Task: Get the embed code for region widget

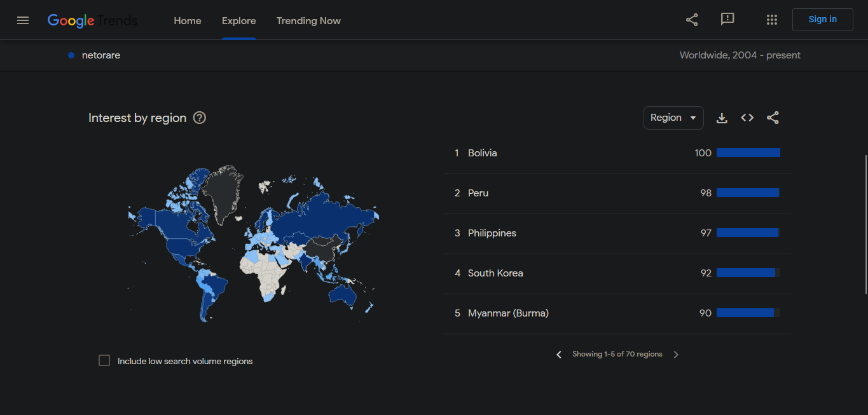Action: [x=747, y=118]
